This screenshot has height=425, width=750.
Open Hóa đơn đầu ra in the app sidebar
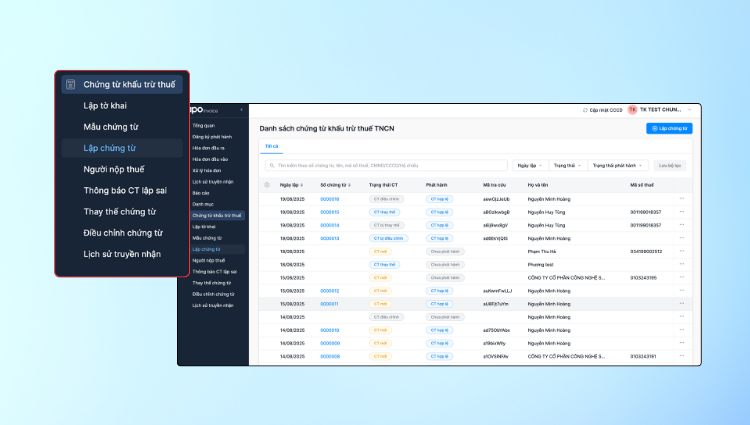click(x=208, y=148)
